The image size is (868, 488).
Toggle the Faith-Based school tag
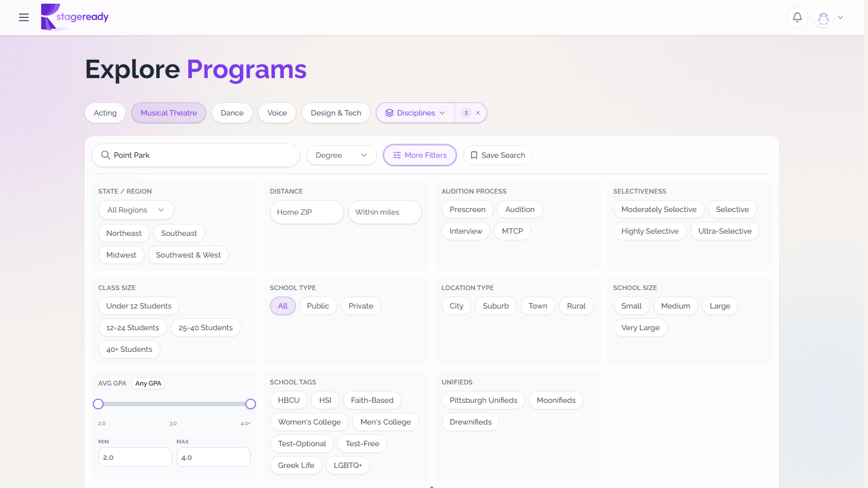tap(372, 400)
